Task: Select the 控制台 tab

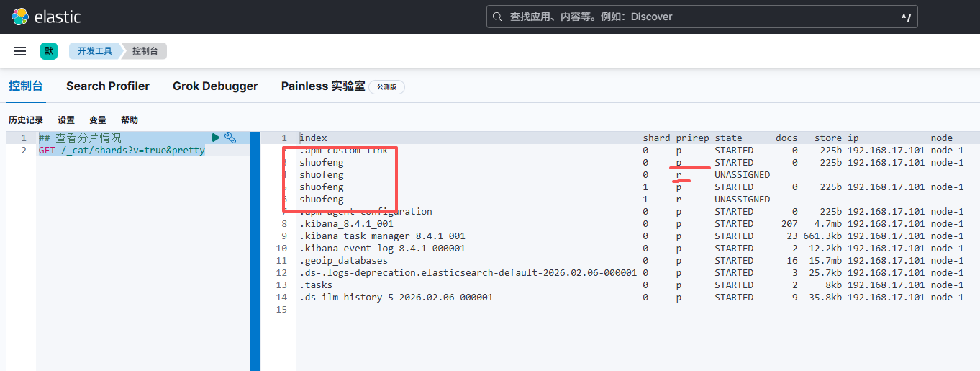Action: coord(26,86)
